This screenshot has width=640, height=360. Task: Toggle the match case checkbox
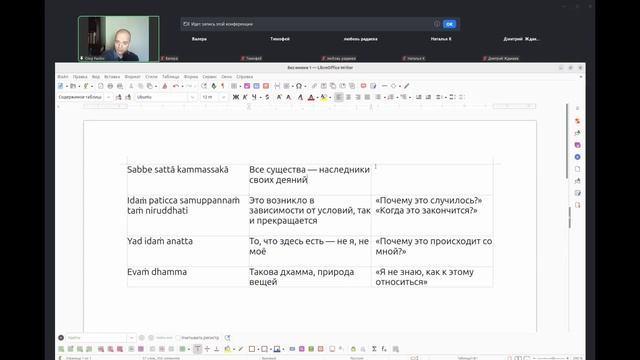178,338
